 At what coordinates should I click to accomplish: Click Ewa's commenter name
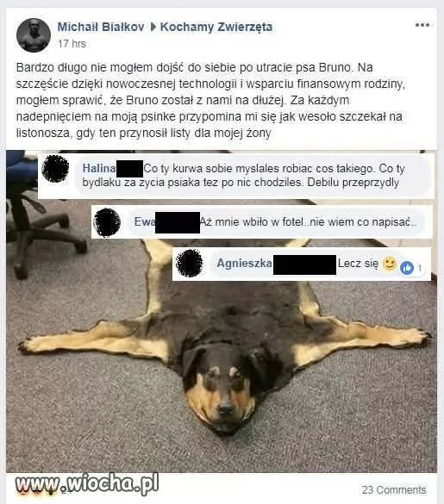pos(145,221)
